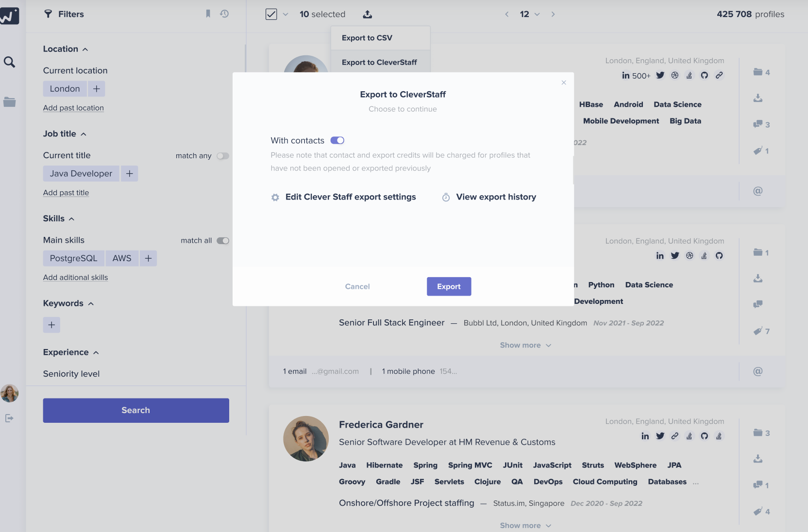Screen dimensions: 808x532
Task: Click Frederica Gardner's download icon
Action: pyautogui.click(x=757, y=459)
